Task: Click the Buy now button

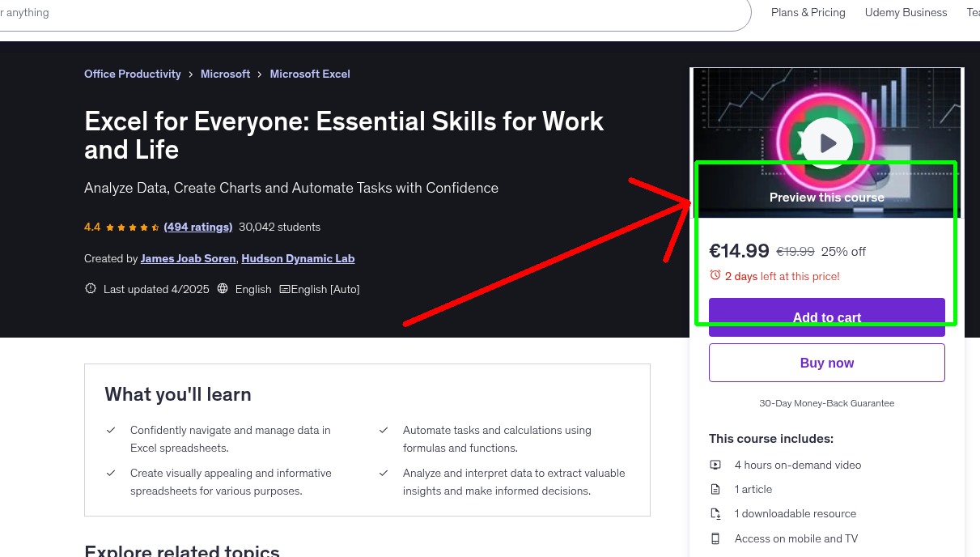Action: 826,362
